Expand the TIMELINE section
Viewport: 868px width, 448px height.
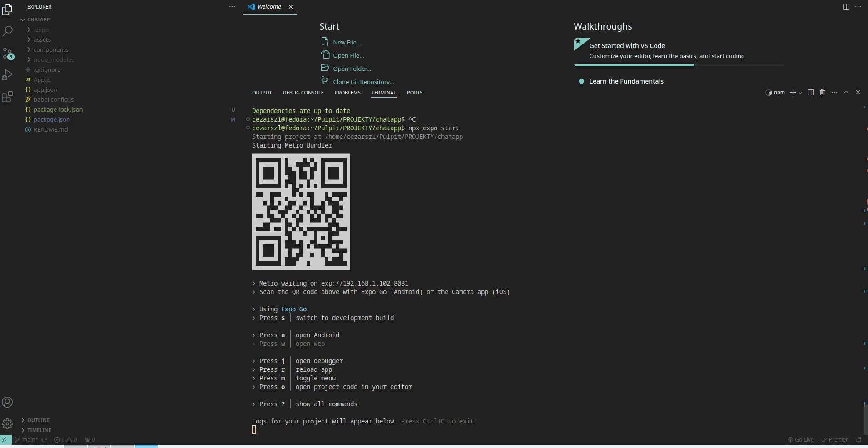[x=39, y=430]
